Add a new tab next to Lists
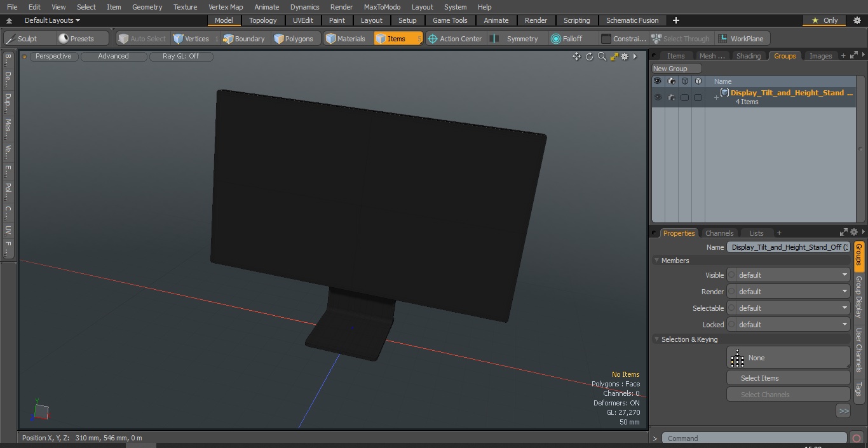 click(x=779, y=233)
